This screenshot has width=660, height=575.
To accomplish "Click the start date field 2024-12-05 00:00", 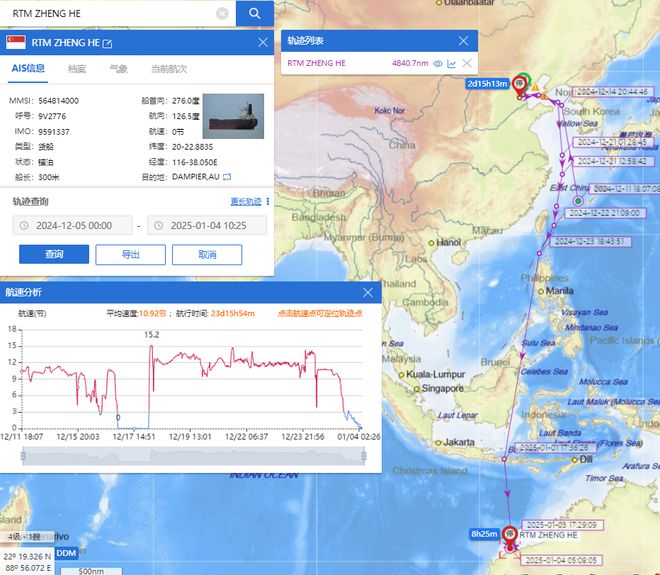I will coord(72,226).
